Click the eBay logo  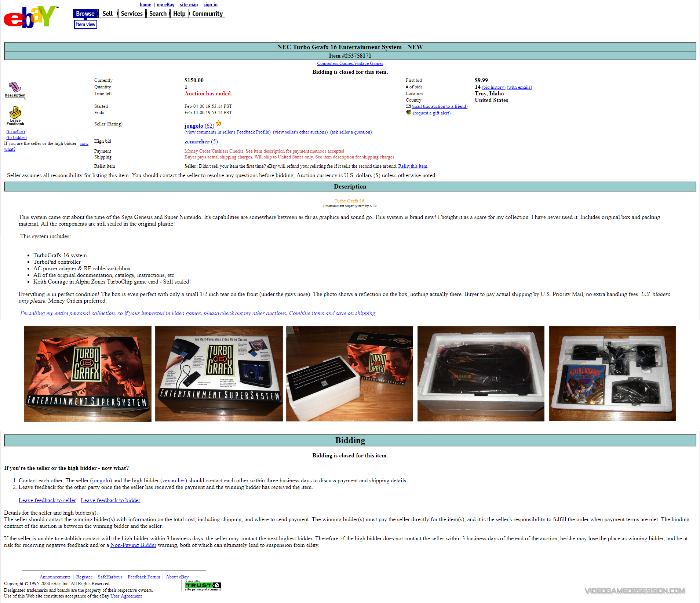(x=31, y=17)
